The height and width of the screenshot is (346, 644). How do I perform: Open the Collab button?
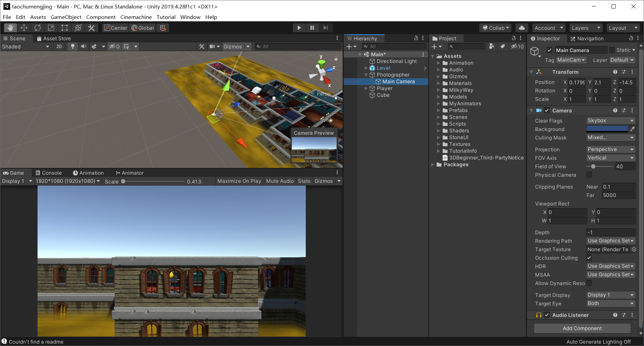pyautogui.click(x=496, y=28)
